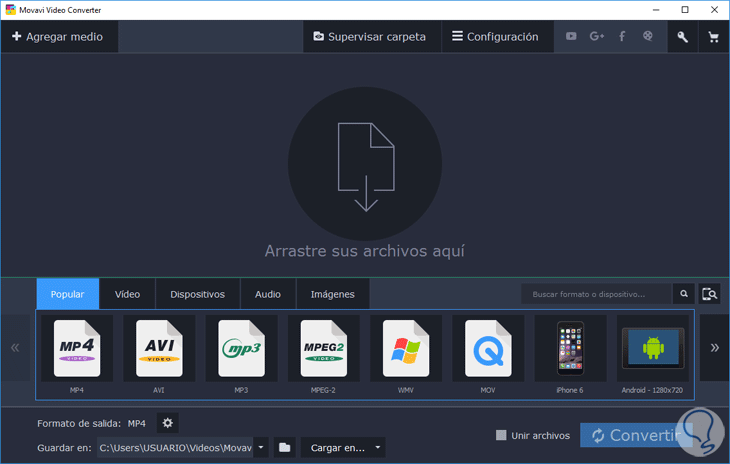The width and height of the screenshot is (730, 464).
Task: Open the Configuración menu
Action: click(x=497, y=37)
